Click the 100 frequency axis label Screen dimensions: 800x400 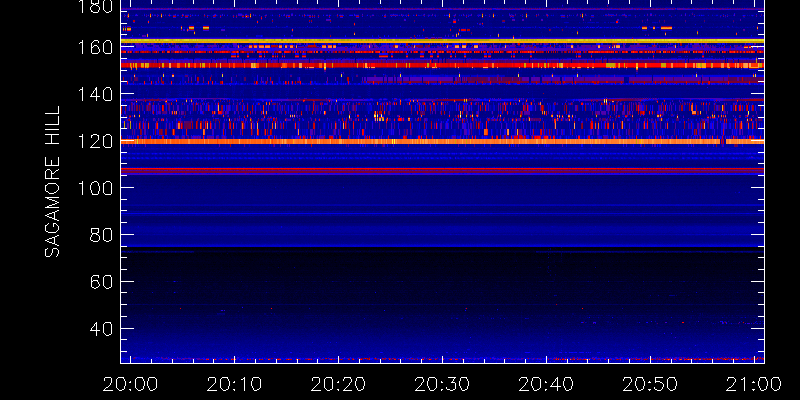click(93, 188)
